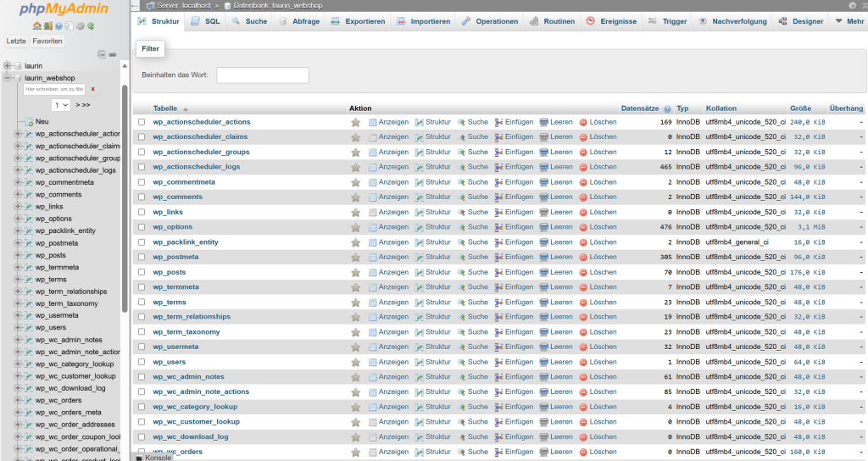Click Leeren icon in wp_termmeta row

(x=543, y=287)
